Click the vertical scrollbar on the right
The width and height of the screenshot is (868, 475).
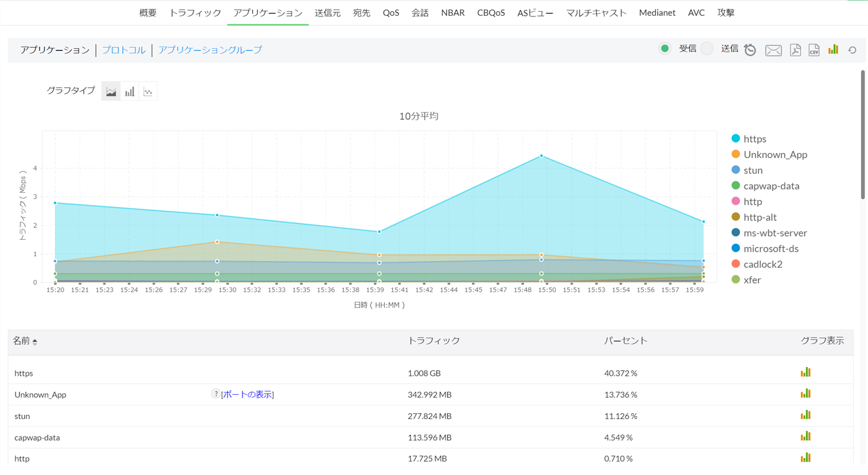863,136
